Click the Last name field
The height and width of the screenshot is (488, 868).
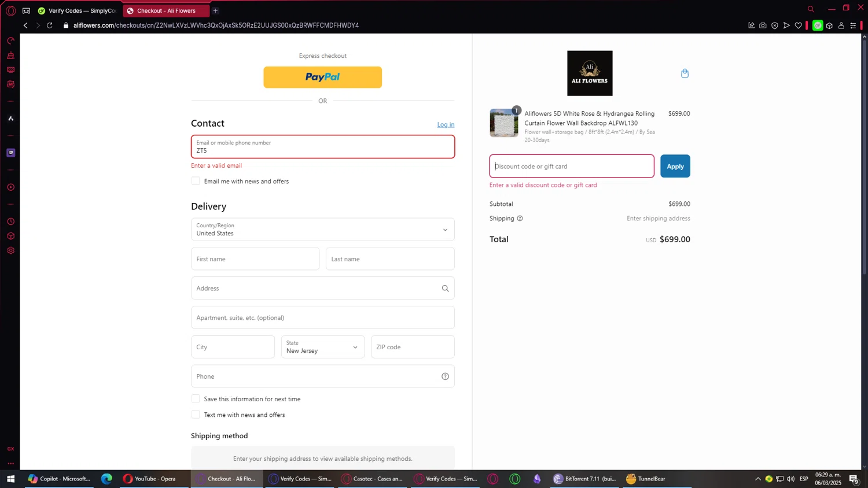click(390, 259)
